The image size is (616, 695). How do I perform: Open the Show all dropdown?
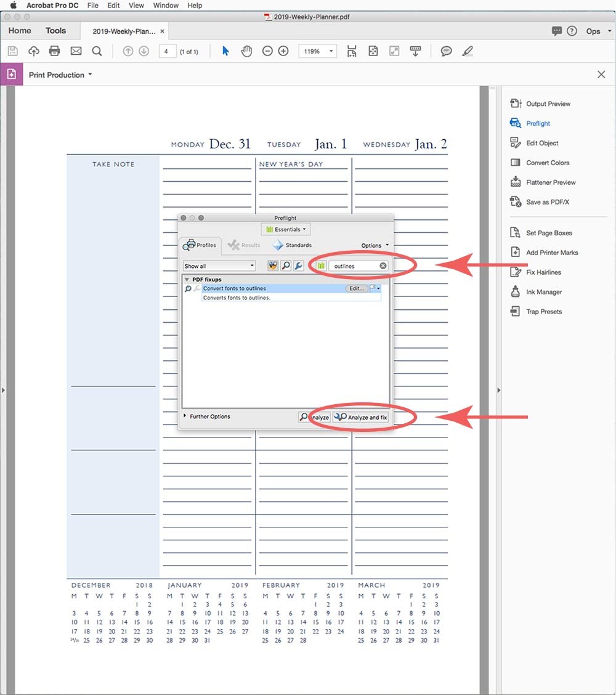[219, 266]
